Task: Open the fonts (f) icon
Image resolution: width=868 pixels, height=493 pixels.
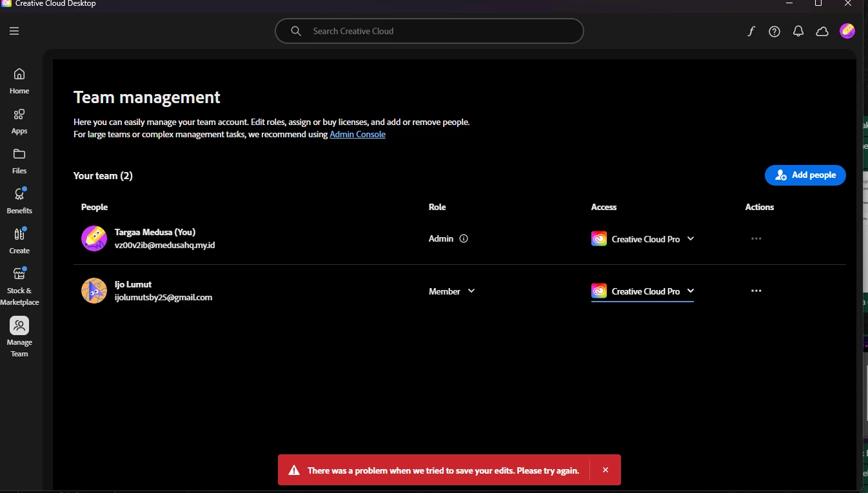Action: pyautogui.click(x=751, y=31)
